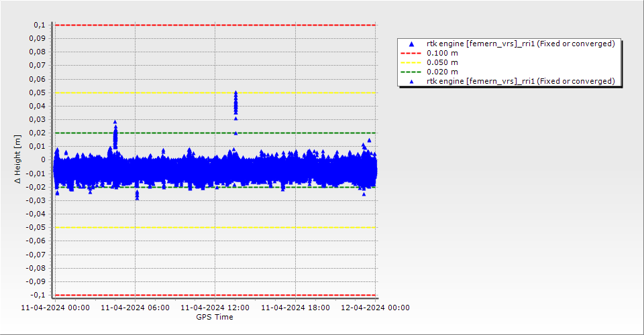Click the 11-04-2024 06:00 time axis label
Viewport: 644px width, 335px height.
click(135, 308)
